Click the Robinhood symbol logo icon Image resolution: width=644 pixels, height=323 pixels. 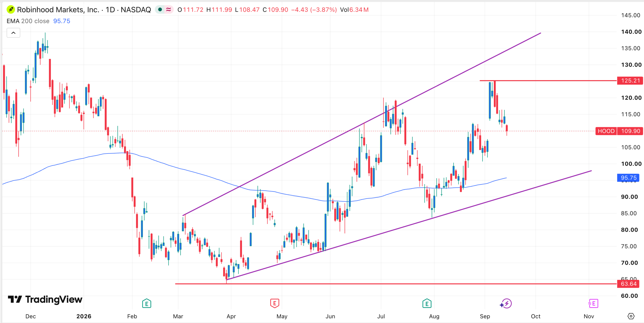click(11, 10)
